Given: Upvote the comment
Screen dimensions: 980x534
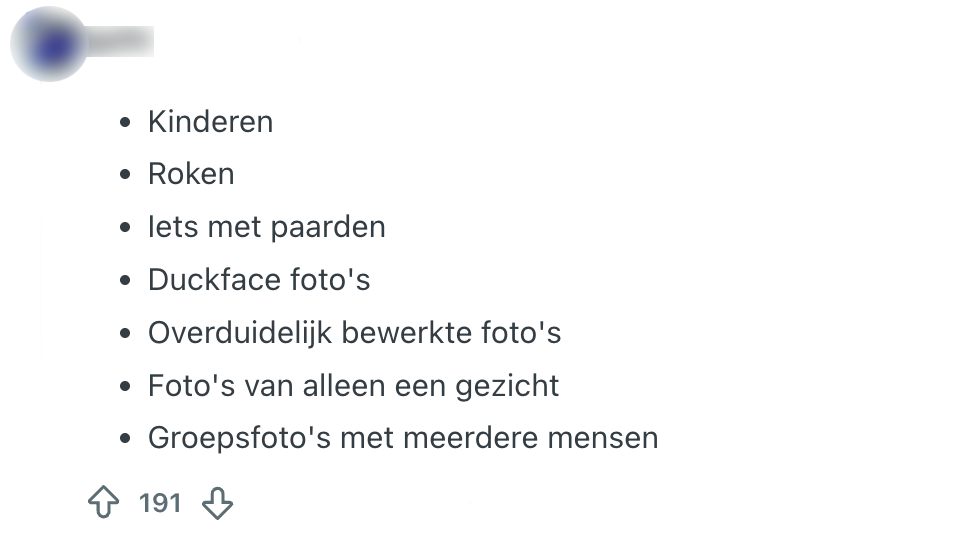Looking at the screenshot, I should click(x=104, y=502).
